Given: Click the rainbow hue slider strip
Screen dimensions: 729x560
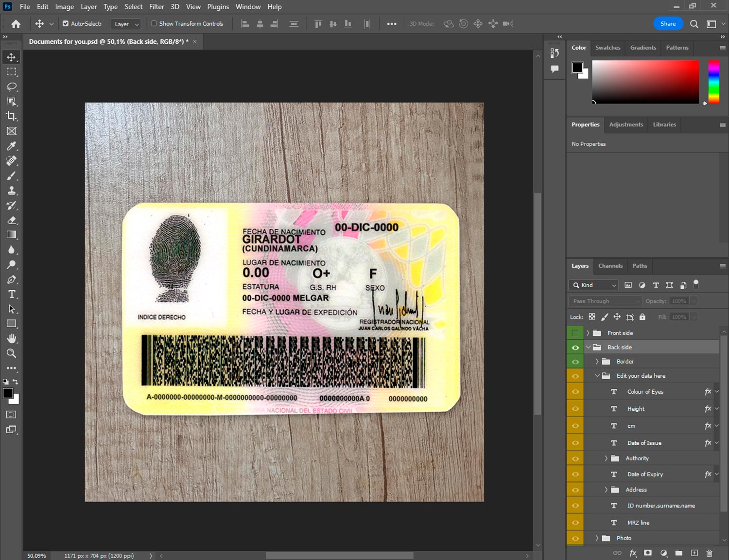Looking at the screenshot, I should [713, 82].
